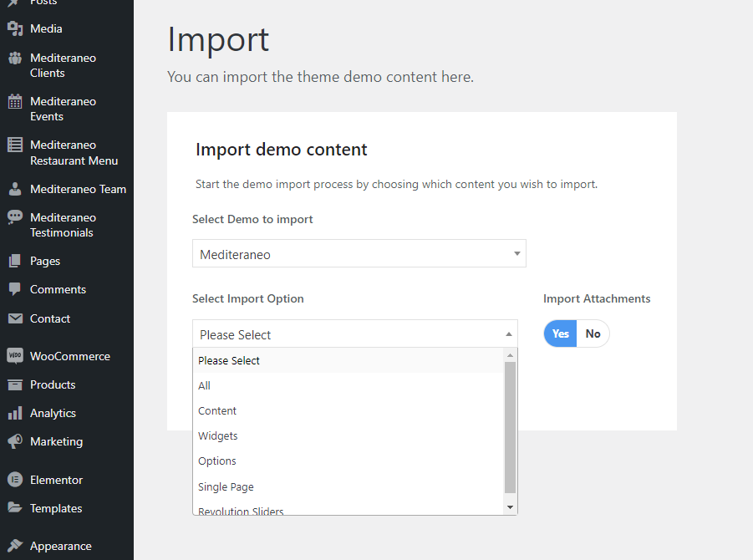This screenshot has width=753, height=560.
Task: Choose 'Content' import option
Action: click(349, 410)
